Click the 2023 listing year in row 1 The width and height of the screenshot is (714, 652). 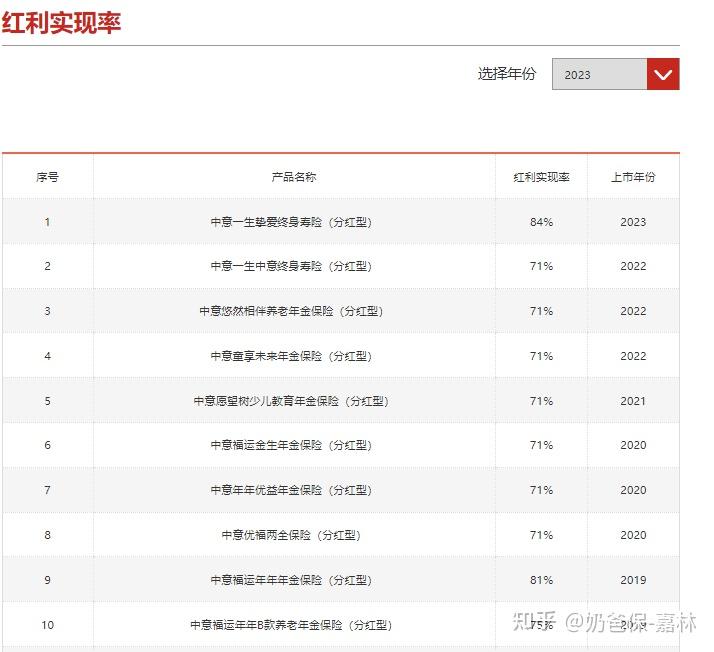[633, 222]
